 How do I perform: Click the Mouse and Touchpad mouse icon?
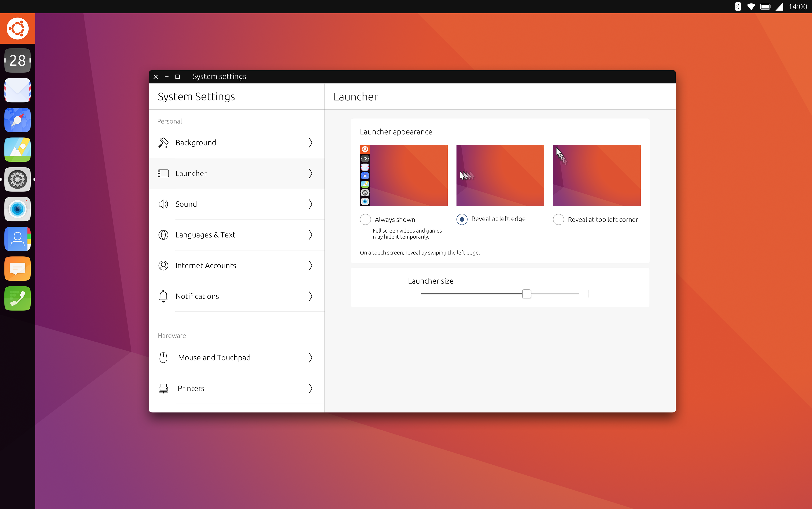coord(163,357)
